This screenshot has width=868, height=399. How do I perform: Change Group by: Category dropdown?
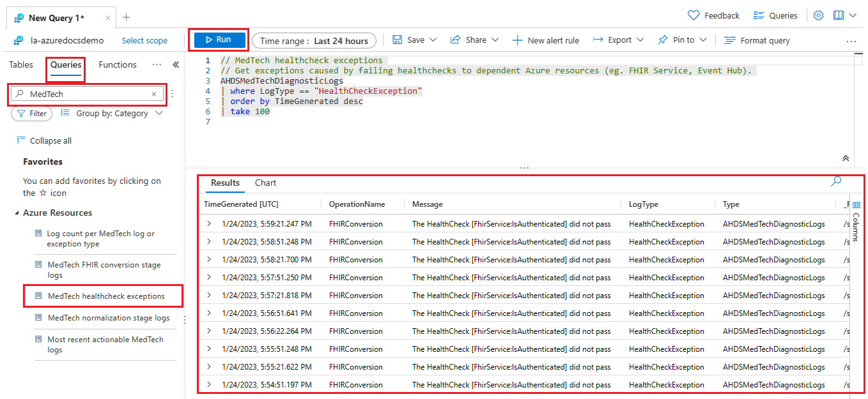click(112, 114)
